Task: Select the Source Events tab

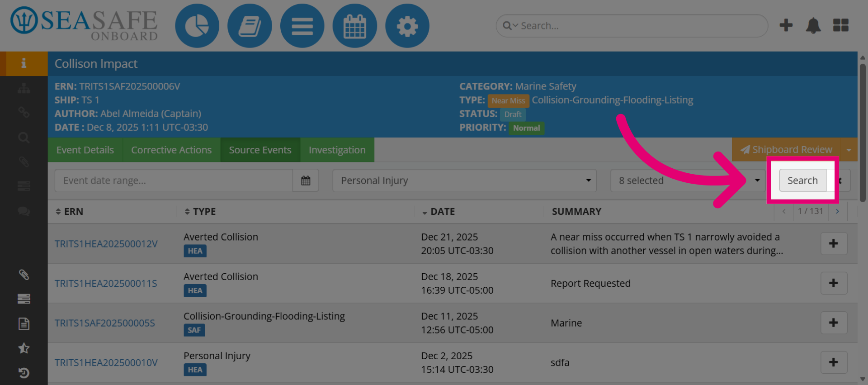Action: click(x=260, y=150)
